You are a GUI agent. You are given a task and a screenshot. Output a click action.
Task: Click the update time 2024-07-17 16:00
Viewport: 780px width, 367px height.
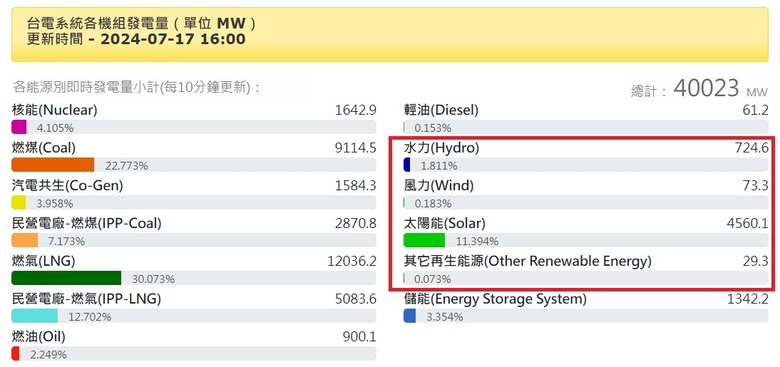173,39
